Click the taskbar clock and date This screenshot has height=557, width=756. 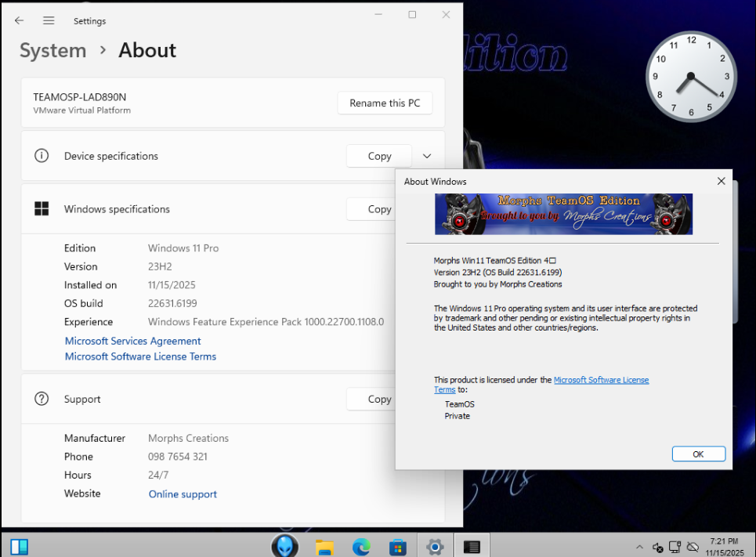pos(723,546)
